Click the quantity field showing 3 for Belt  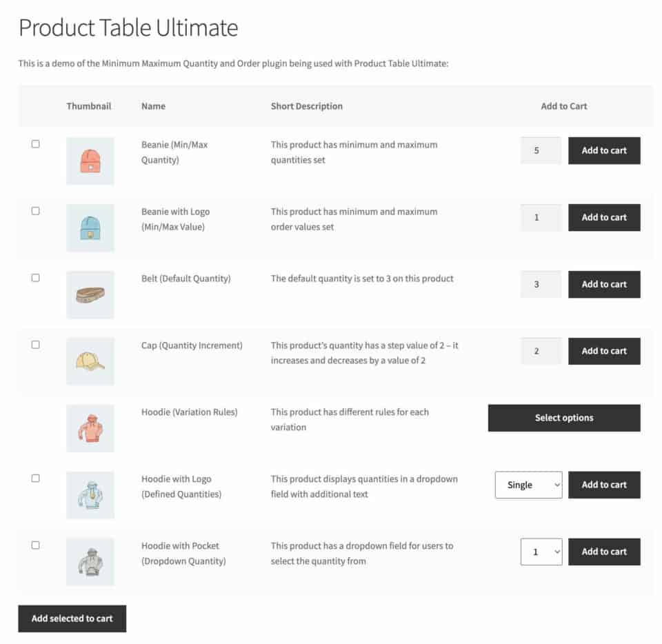(541, 284)
